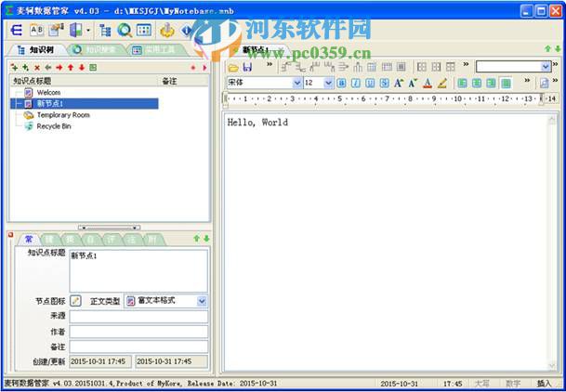
Task: Click the blue-green door toolbar icon
Action: [76, 31]
